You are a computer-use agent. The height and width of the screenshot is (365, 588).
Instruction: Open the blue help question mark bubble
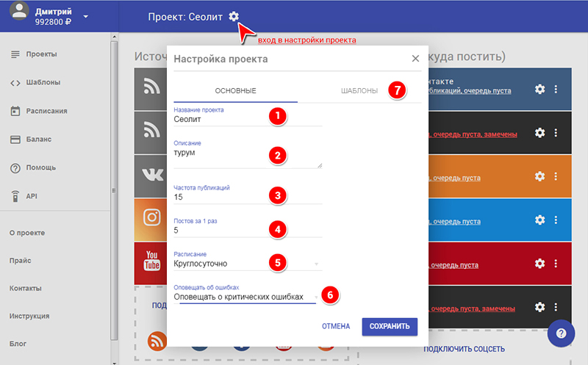click(561, 331)
